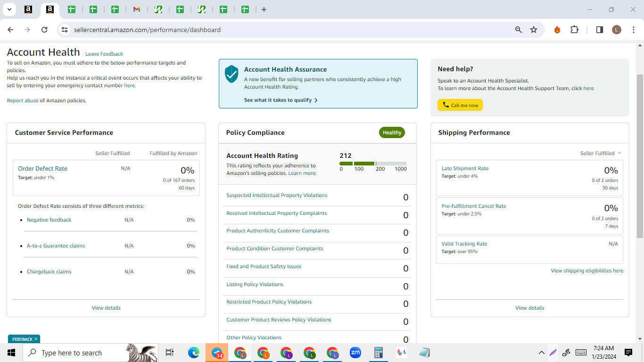Go back to the previous page
This screenshot has height=362, width=644.
coord(10,30)
